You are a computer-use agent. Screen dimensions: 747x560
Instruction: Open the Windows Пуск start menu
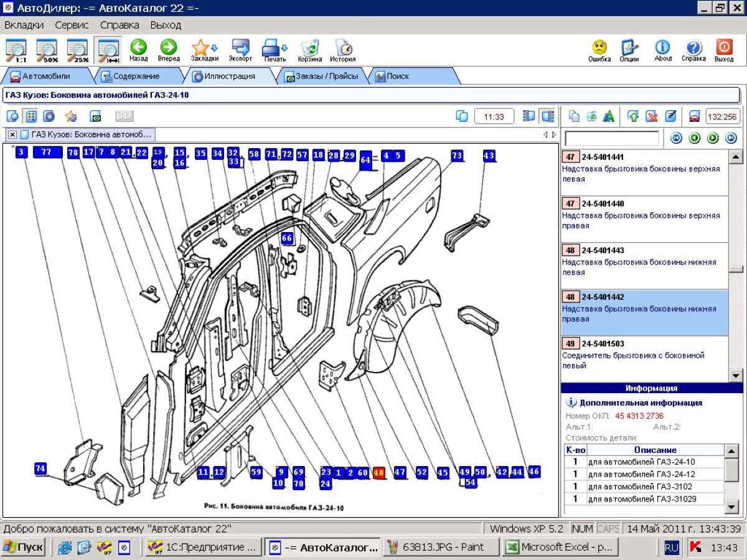pyautogui.click(x=23, y=548)
